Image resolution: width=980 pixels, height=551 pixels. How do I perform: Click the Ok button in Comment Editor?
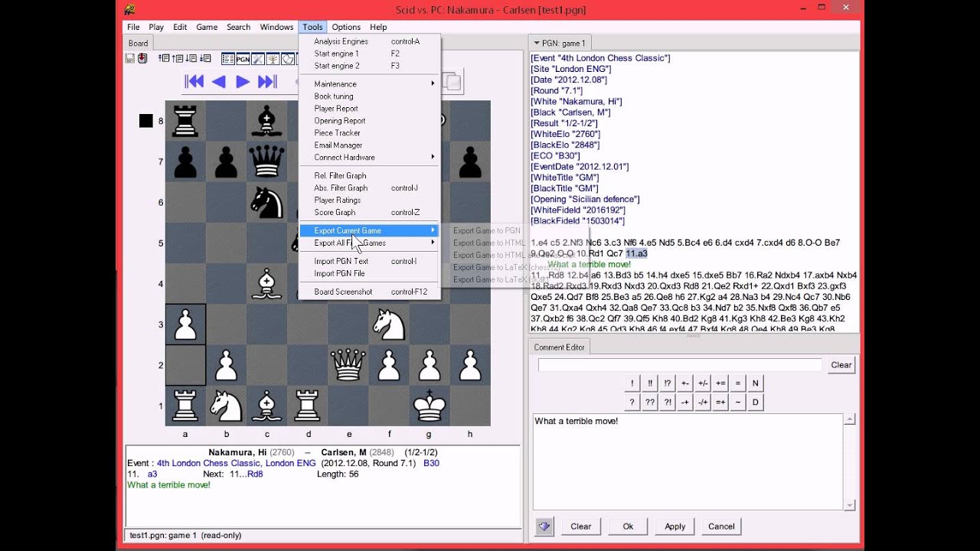tap(628, 527)
